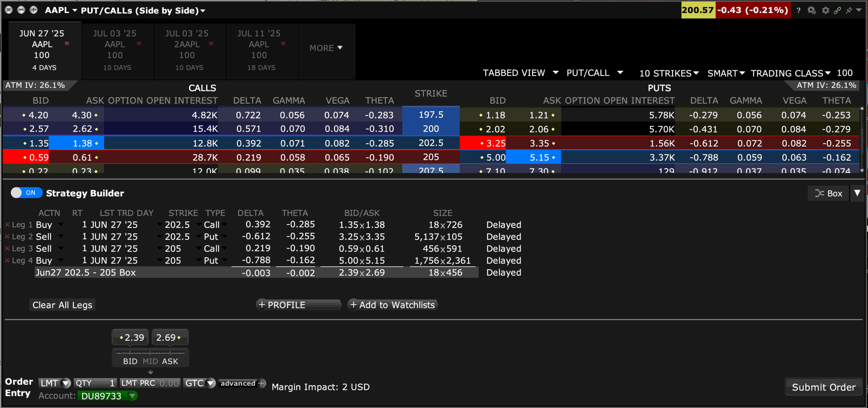Click plus icon beside advanced order options
This screenshot has height=408, width=868.
coord(261,383)
